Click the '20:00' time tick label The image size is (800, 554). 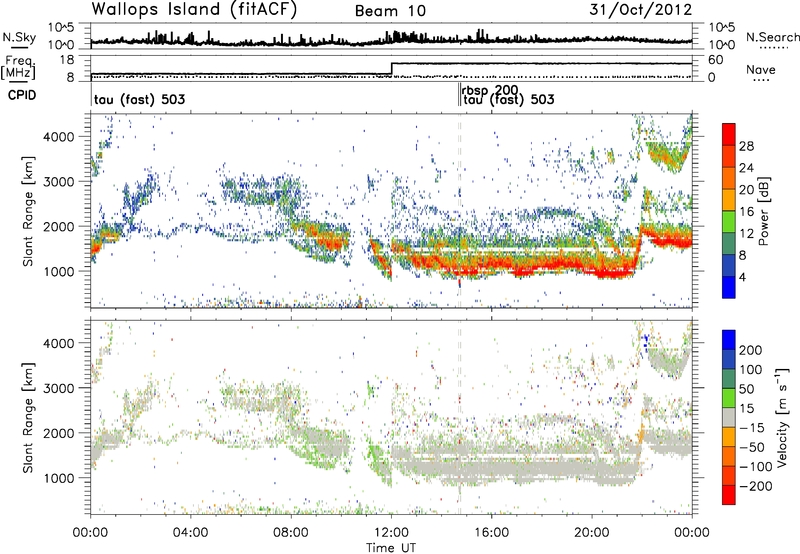tap(591, 533)
